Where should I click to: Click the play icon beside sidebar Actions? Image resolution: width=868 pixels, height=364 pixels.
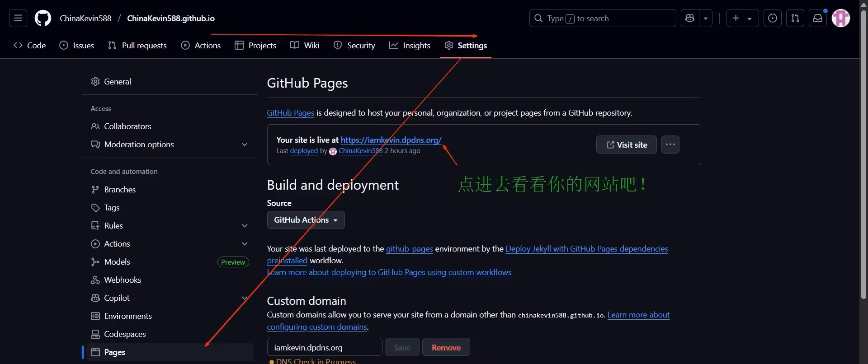click(95, 244)
